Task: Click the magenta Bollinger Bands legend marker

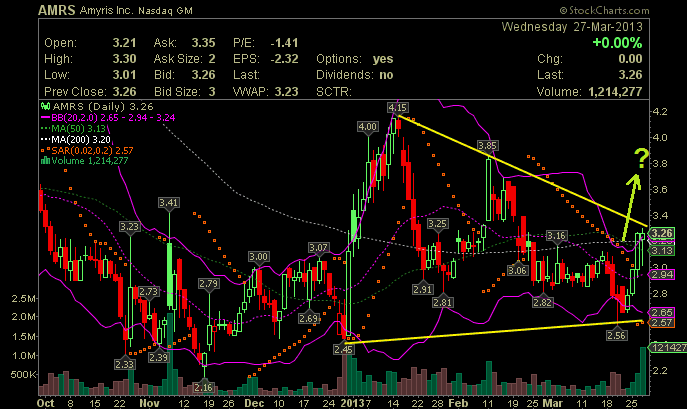Action: [43, 116]
